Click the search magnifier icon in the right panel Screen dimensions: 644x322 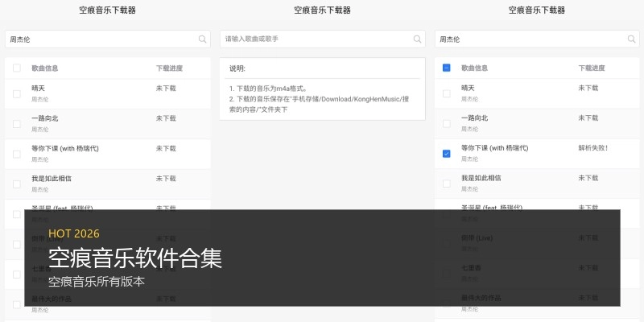point(632,39)
